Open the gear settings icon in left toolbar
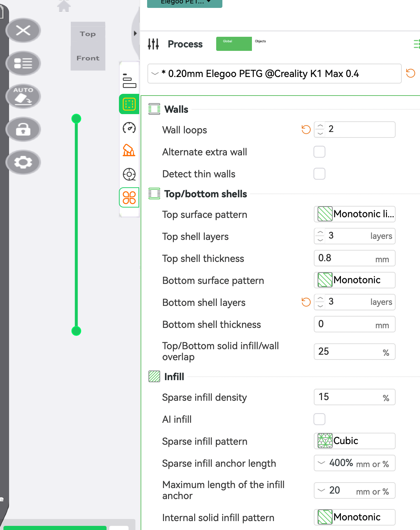The height and width of the screenshot is (530, 420). tap(23, 162)
